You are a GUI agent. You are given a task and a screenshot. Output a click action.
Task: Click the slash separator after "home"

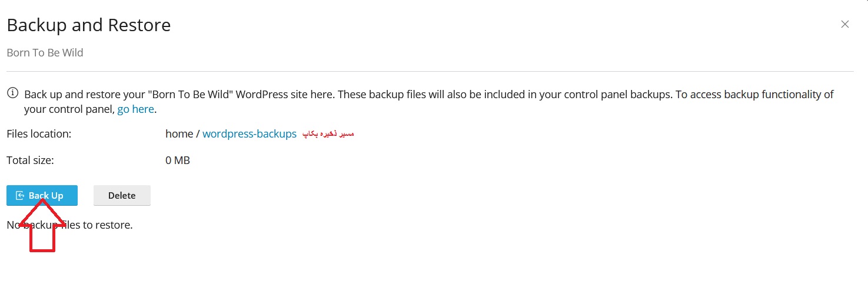click(198, 134)
